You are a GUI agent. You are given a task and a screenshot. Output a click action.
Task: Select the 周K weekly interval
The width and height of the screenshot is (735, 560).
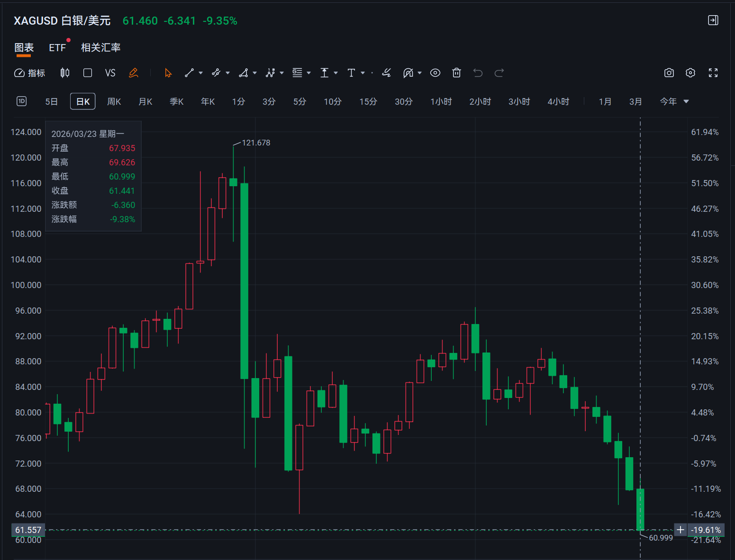(x=114, y=102)
